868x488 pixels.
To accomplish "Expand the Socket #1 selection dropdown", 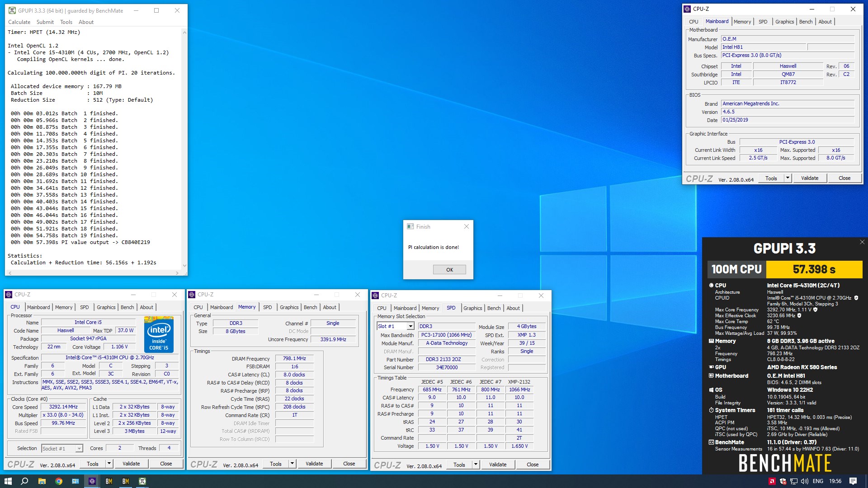I will (79, 449).
